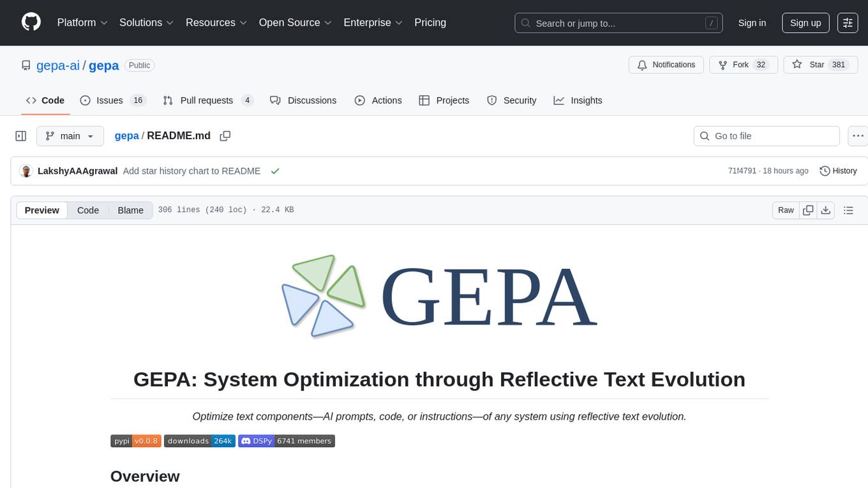Switch to the Actions tab

378,100
